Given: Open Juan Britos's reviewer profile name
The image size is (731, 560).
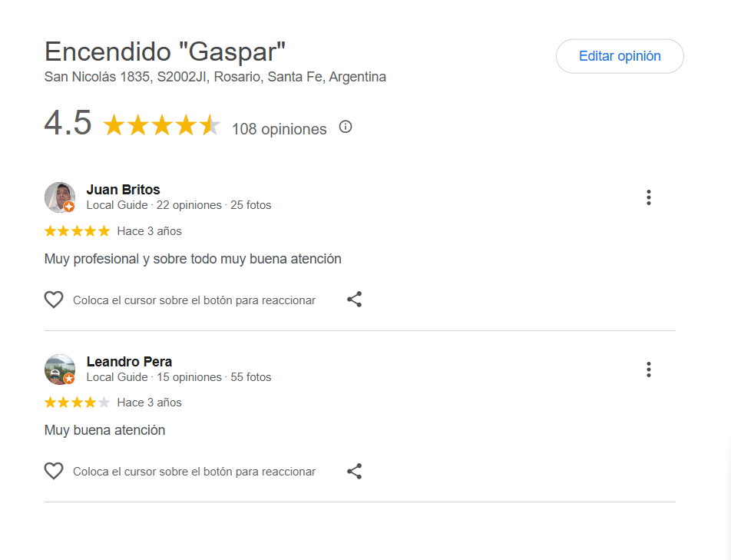Looking at the screenshot, I should [x=123, y=190].
